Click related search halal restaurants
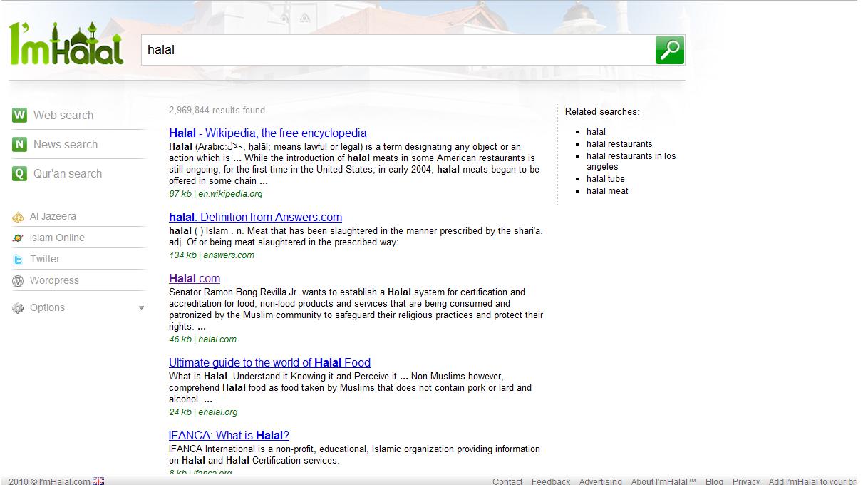The height and width of the screenshot is (485, 868). coord(619,143)
